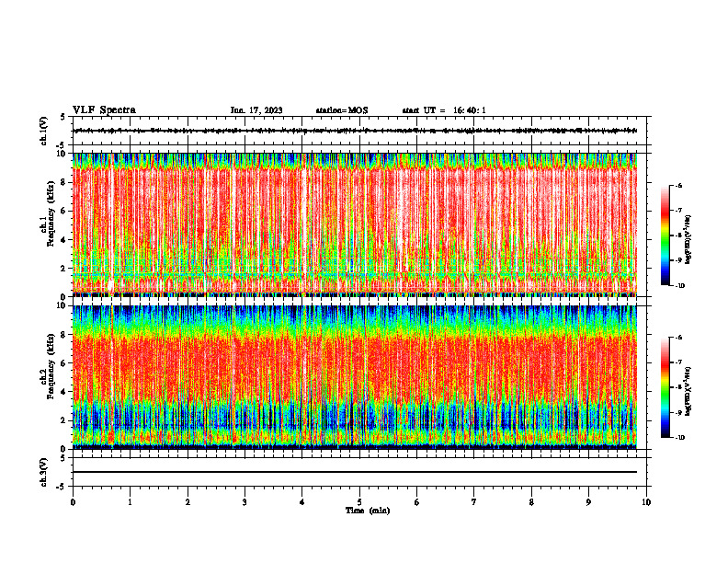Click the "ch.1(V)" waveform axis label
Image resolution: width=728 pixels, height=563 pixels.
[x=43, y=131]
